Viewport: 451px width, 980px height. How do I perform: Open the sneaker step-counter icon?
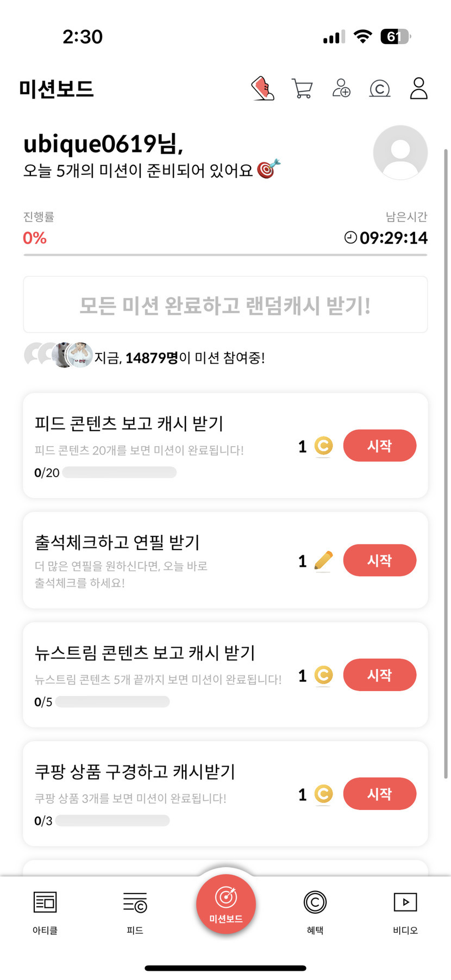click(262, 88)
